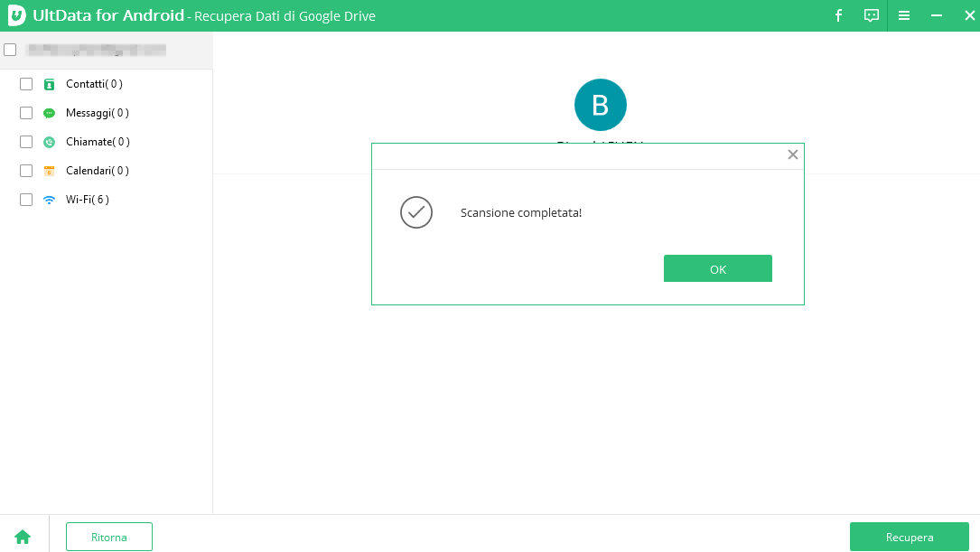Click the green Recupera button
The width and height of the screenshot is (980, 552).
tap(909, 537)
